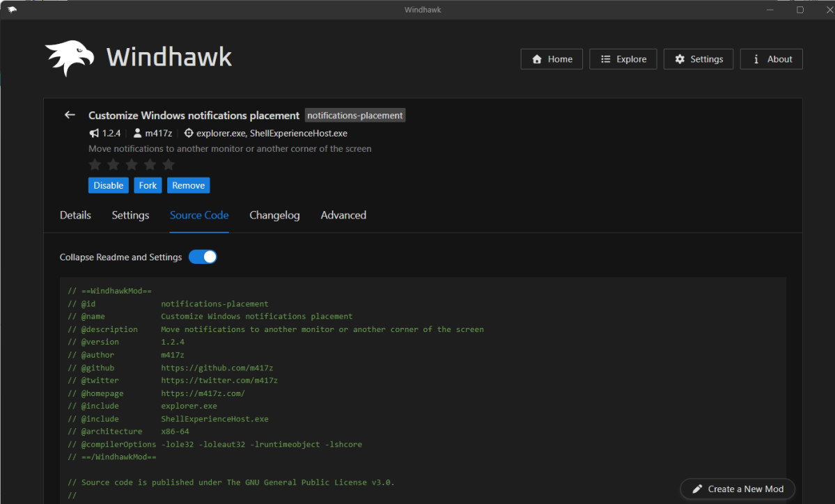Click the author person icon

click(x=137, y=133)
